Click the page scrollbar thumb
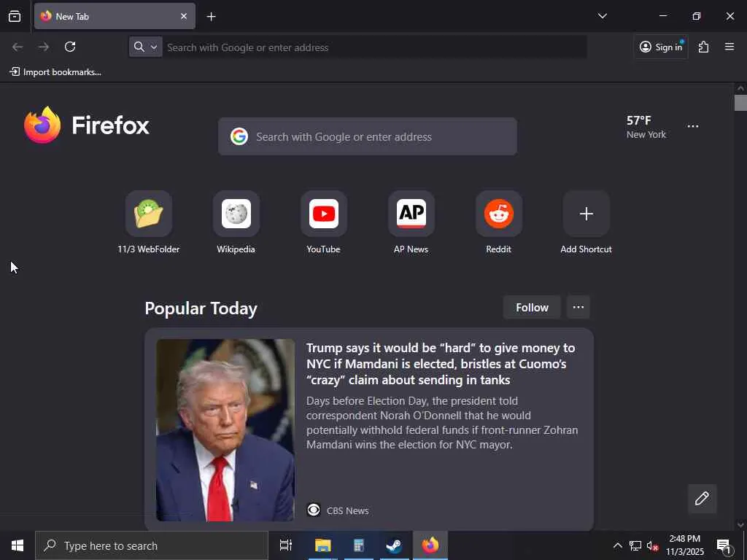The height and width of the screenshot is (560, 747). 740,103
